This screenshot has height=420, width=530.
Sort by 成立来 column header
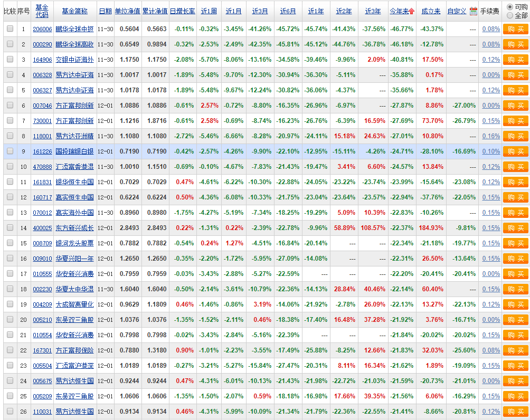coord(431,11)
